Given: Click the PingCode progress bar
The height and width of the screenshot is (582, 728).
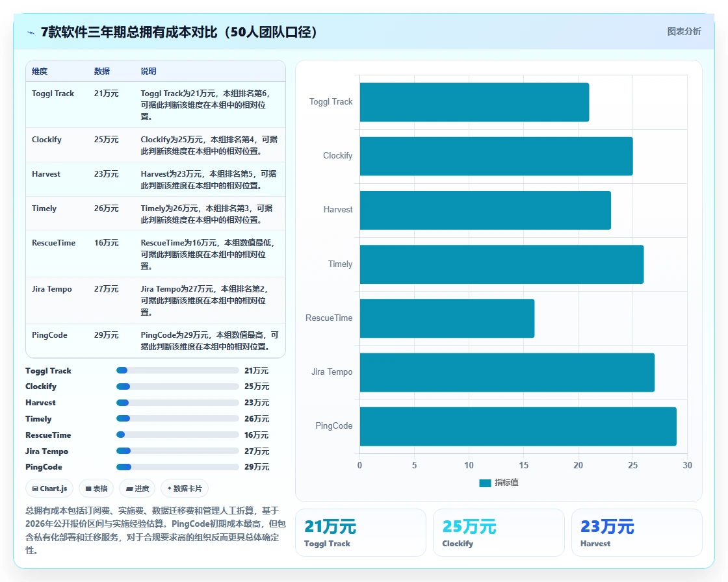Looking at the screenshot, I should (x=177, y=467).
